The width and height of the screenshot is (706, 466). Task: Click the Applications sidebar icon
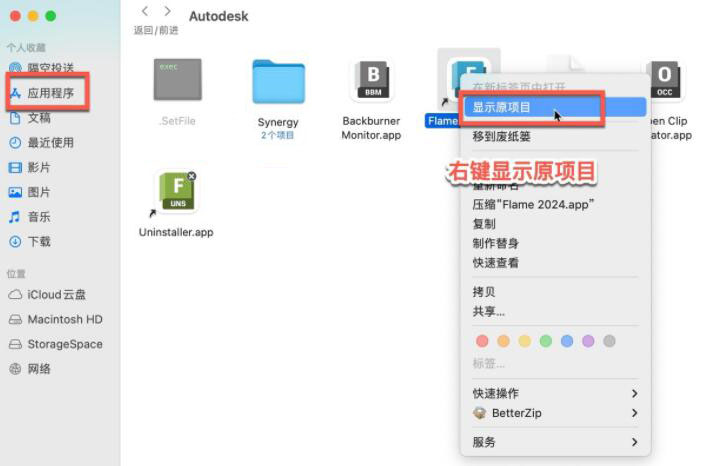[x=15, y=93]
